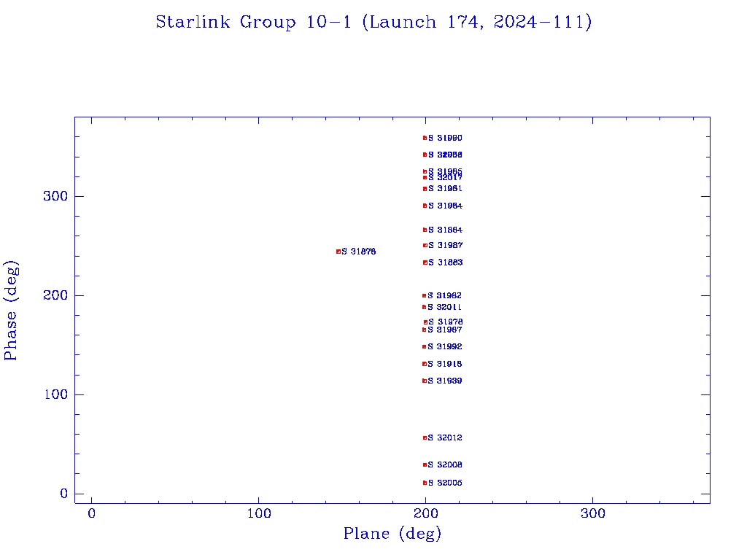Click the 'Phase (deg)' axis label
Screen dimensions: 747x560
10,311
